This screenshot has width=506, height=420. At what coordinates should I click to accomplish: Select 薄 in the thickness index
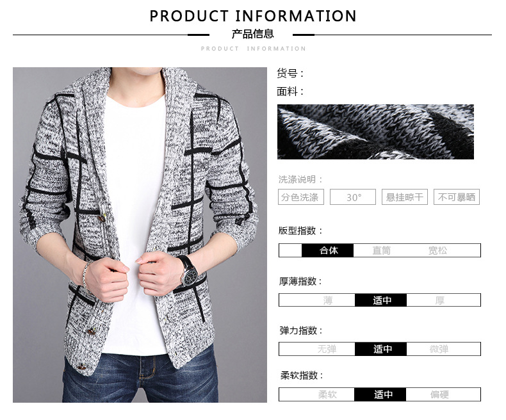(x=328, y=300)
